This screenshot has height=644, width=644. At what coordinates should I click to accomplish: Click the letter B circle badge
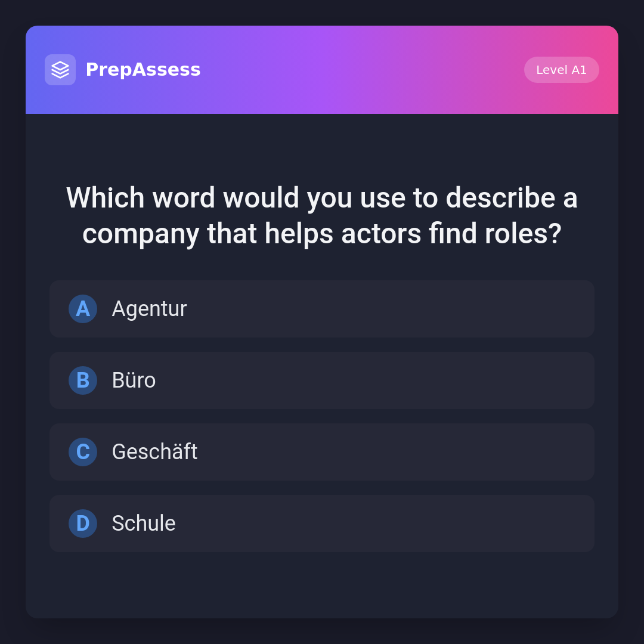(x=83, y=380)
